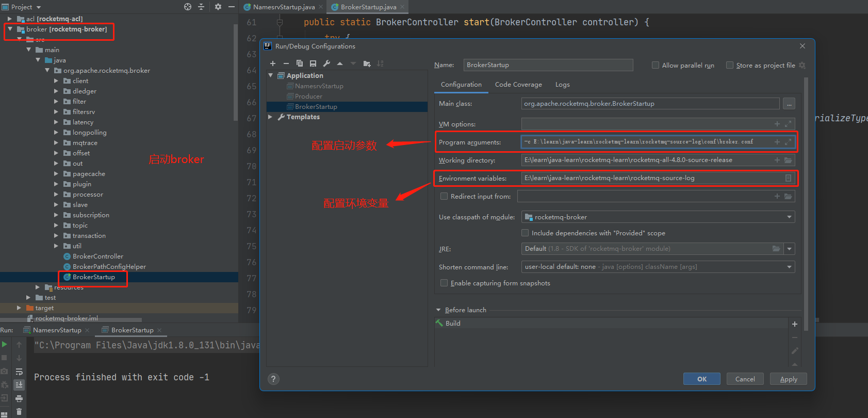Save configuration using the floppy disk icon

point(313,63)
